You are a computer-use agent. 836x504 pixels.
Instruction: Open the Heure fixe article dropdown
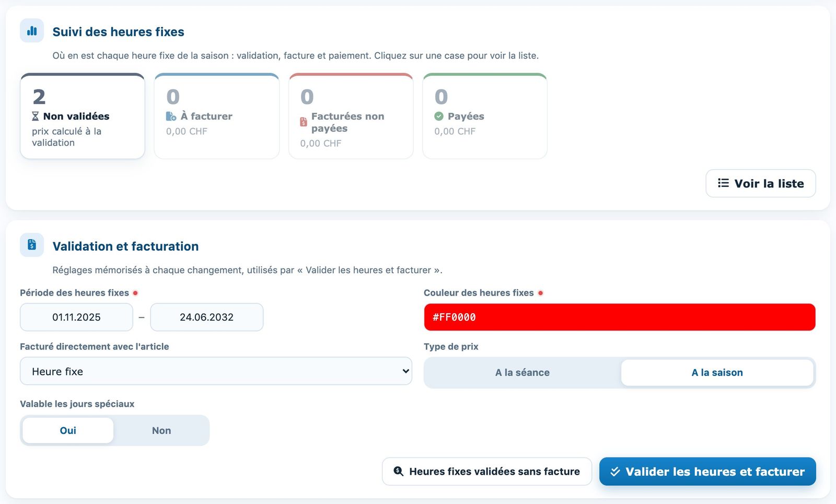coord(216,371)
